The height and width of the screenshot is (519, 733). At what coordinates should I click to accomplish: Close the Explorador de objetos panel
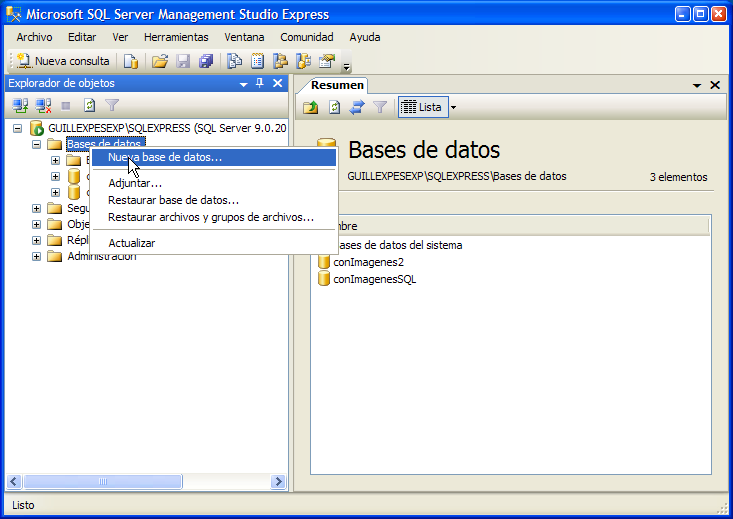(x=278, y=83)
